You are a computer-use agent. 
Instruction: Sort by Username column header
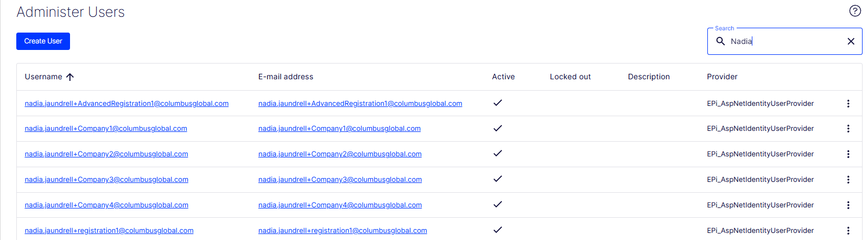[43, 77]
